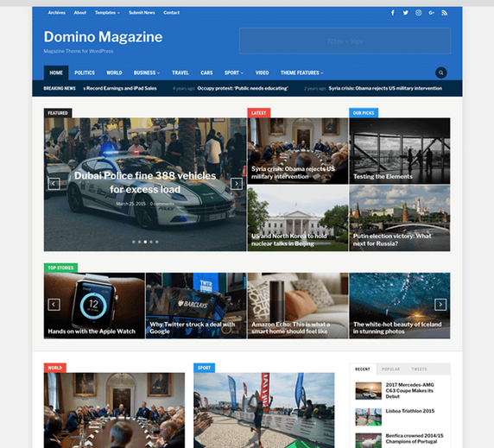Switch to the Tweets tab
Image resolution: width=494 pixels, height=448 pixels.
[x=419, y=369]
